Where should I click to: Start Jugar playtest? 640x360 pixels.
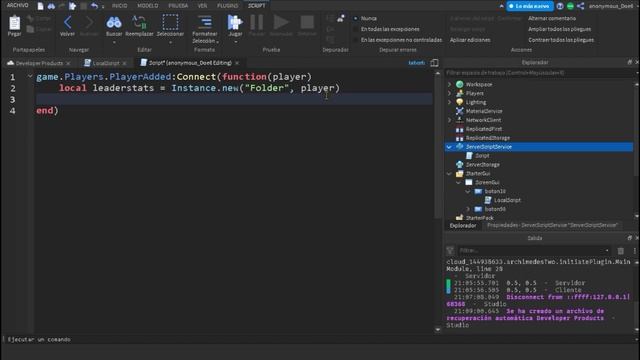235,22
